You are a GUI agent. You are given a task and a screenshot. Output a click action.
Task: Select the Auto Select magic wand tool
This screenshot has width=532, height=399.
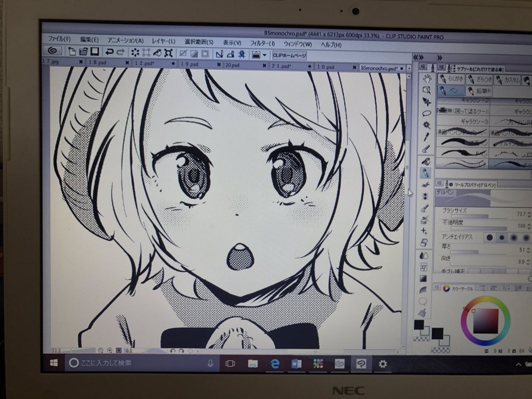coord(427,125)
